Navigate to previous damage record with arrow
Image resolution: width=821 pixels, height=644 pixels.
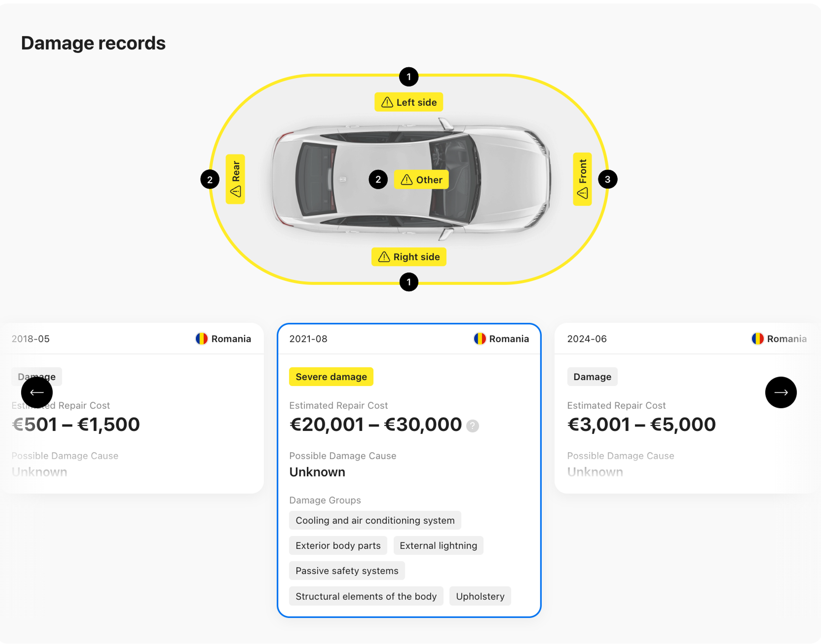click(x=37, y=392)
